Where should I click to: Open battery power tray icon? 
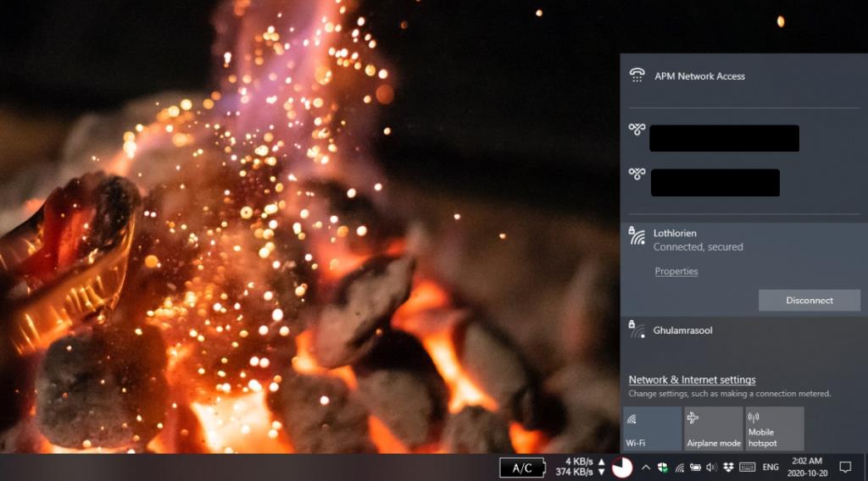click(695, 467)
